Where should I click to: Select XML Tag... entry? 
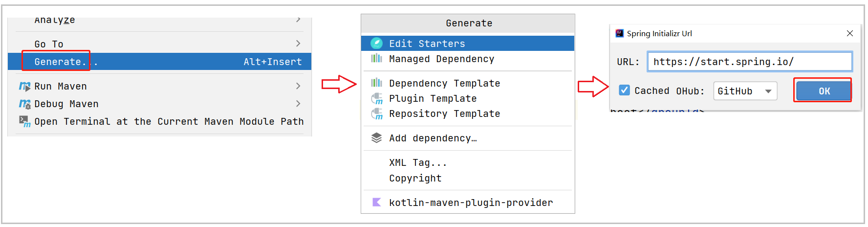468,162
